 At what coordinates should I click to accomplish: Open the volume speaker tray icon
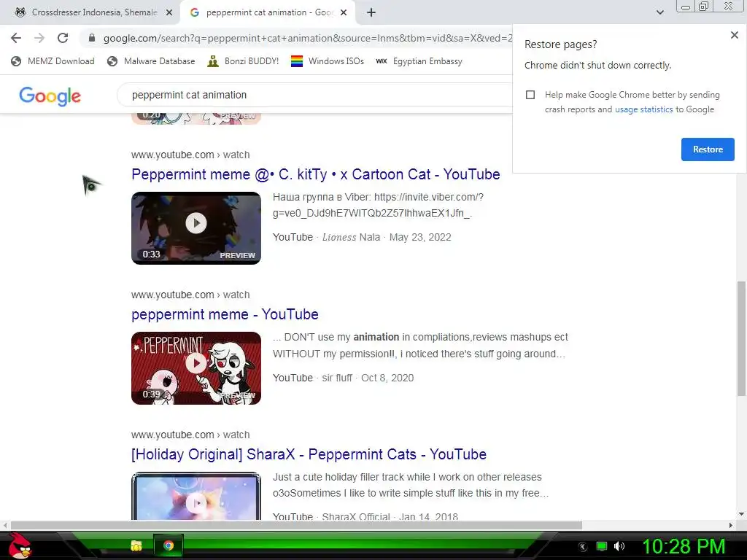(x=619, y=546)
